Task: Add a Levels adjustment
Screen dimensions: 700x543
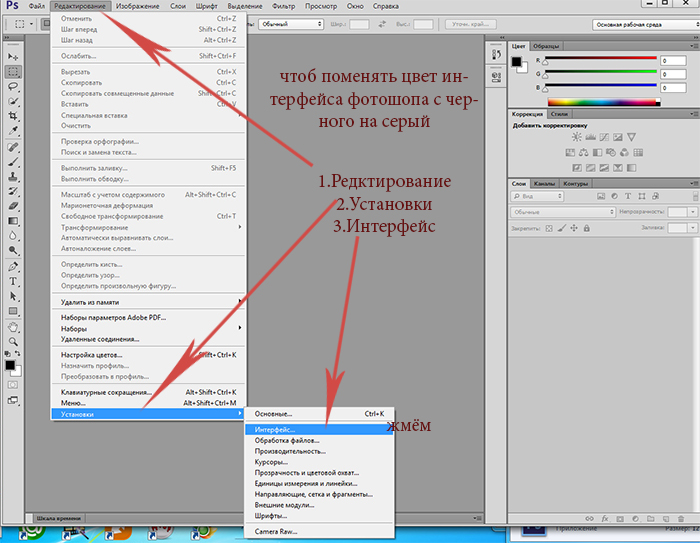Action: point(591,137)
